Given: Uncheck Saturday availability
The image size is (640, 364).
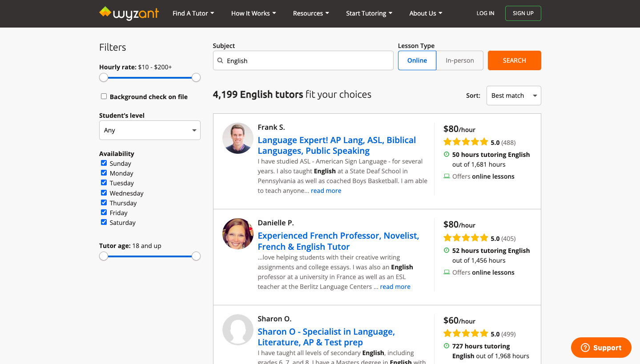Looking at the screenshot, I should (x=104, y=222).
